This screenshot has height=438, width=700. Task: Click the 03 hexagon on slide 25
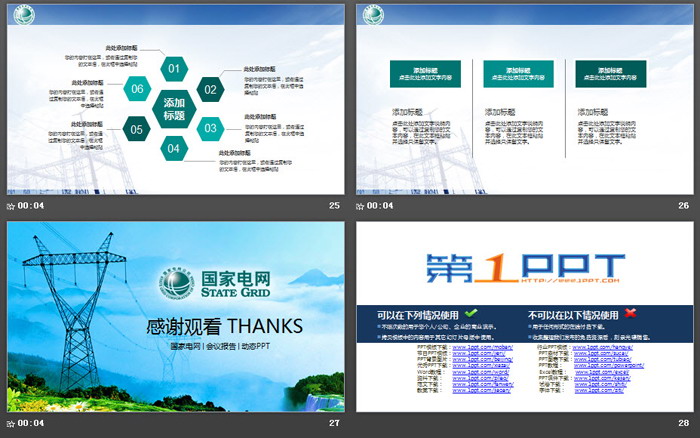210,129
